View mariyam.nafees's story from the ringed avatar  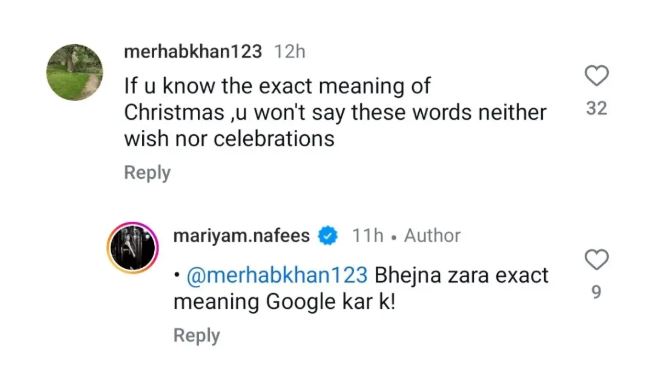[133, 248]
